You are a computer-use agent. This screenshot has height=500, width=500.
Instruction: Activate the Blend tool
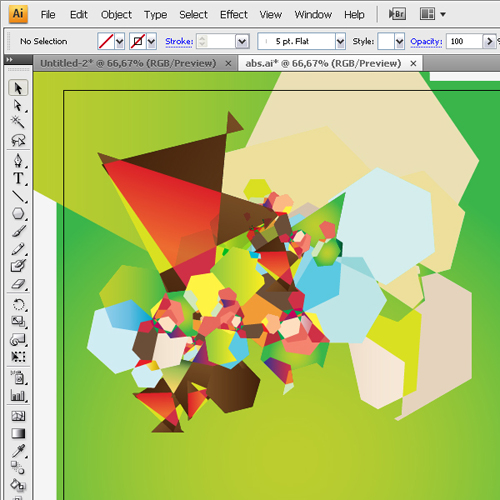(x=18, y=468)
